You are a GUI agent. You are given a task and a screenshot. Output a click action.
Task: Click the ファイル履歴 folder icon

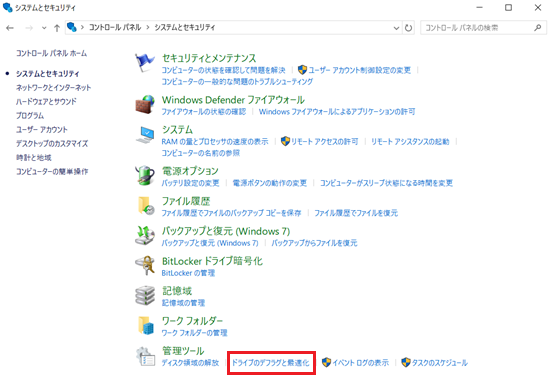146,206
